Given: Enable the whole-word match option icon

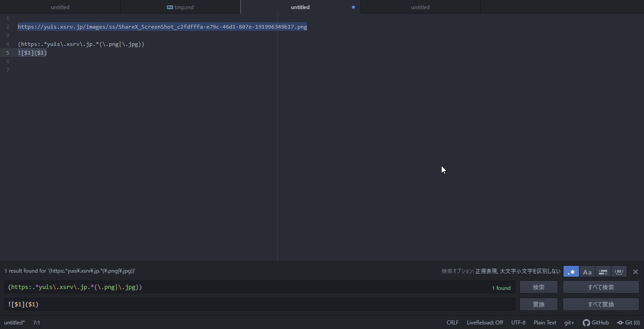Looking at the screenshot, I should [619, 272].
